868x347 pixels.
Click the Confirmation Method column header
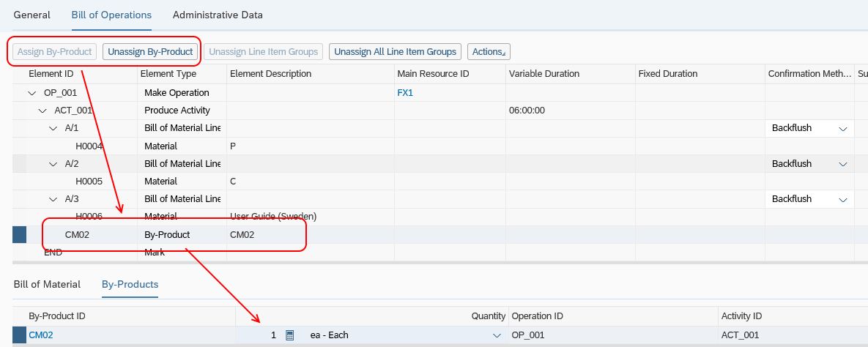click(809, 74)
